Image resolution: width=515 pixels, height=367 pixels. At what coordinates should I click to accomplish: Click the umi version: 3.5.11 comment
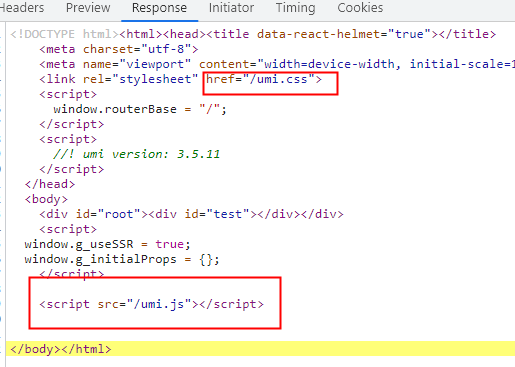point(137,154)
